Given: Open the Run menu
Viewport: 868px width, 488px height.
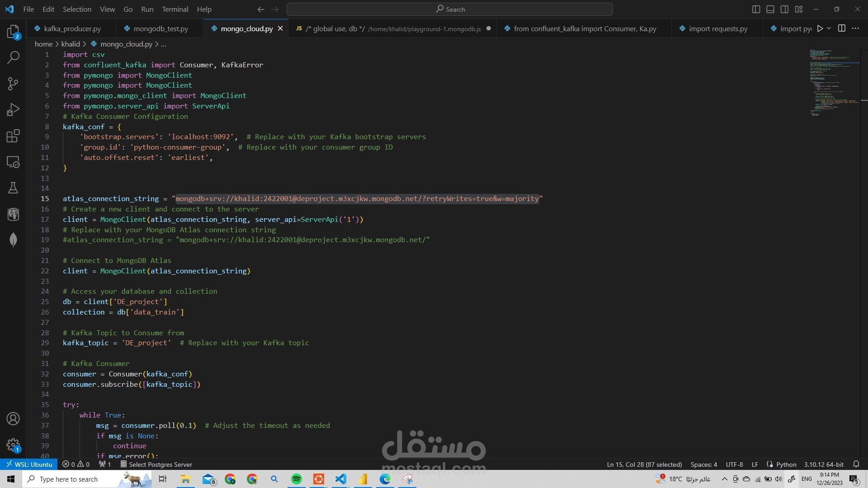Looking at the screenshot, I should [147, 9].
